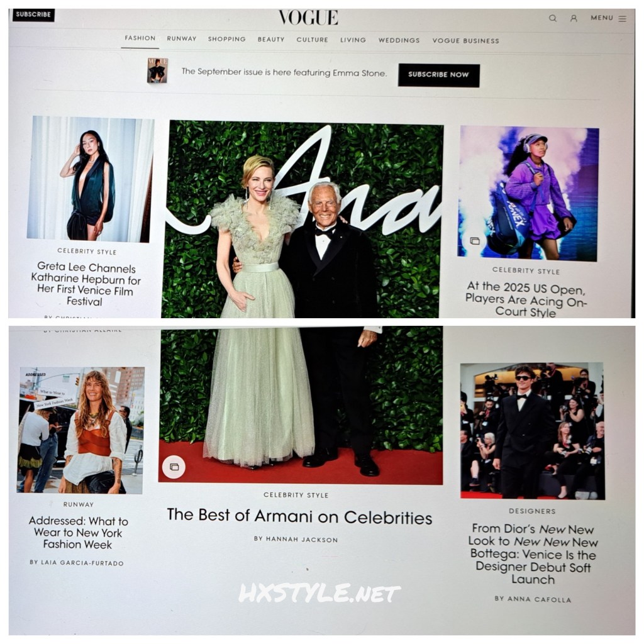Viewport: 644px width, 644px height.
Task: Go to the Runway section
Action: 182,39
